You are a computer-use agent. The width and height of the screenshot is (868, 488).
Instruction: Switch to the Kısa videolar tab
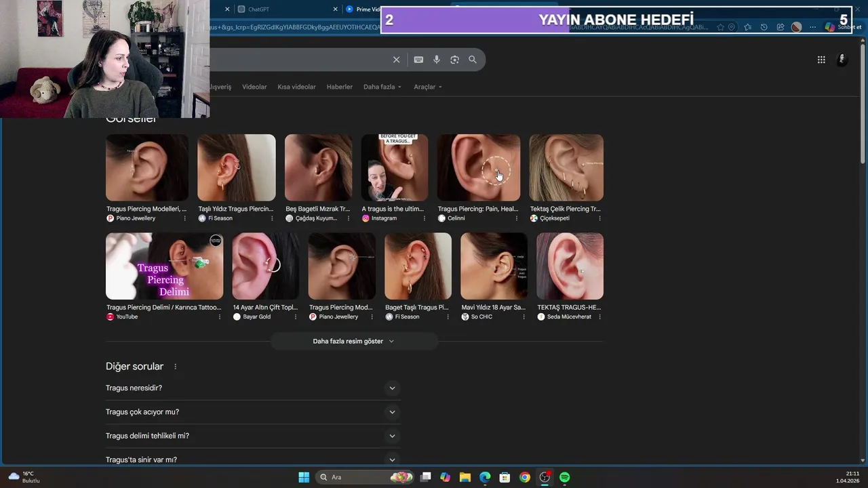point(296,87)
